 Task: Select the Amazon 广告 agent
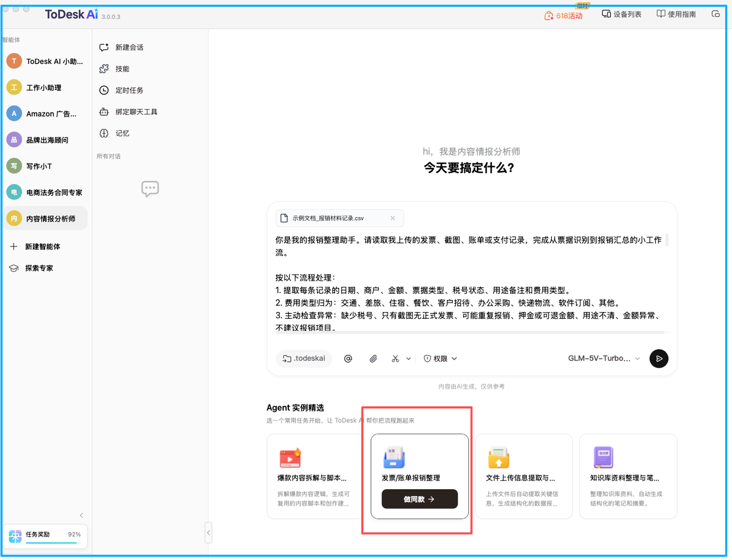point(46,114)
